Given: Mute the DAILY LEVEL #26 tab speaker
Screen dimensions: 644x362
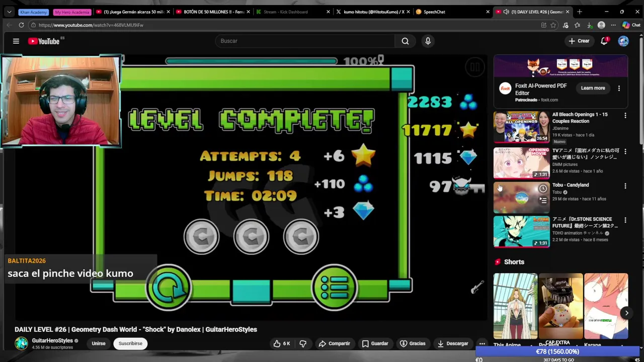Looking at the screenshot, I should point(506,12).
